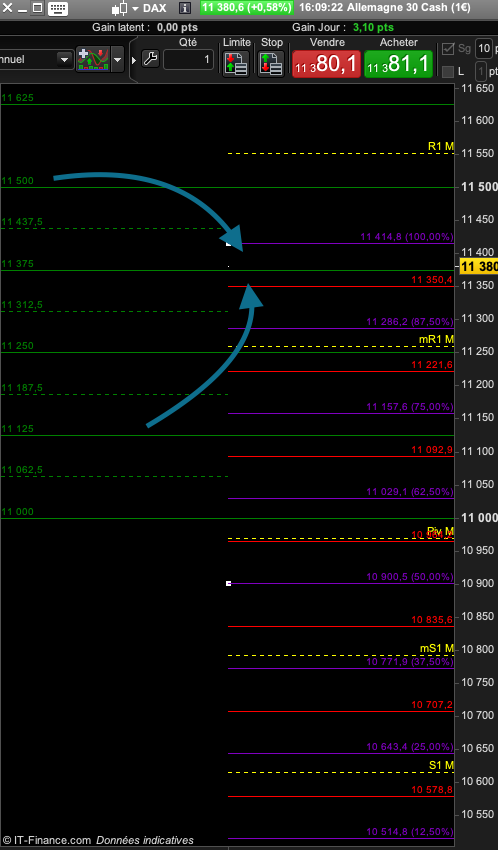498x850 pixels.
Task: Select the 11 414,8 (100,00%) Fibonacci label
Action: (x=407, y=237)
